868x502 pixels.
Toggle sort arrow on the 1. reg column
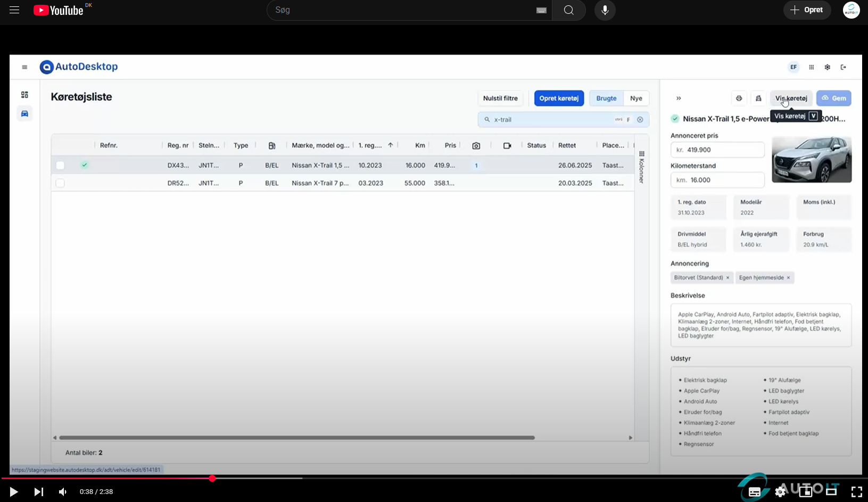(391, 145)
